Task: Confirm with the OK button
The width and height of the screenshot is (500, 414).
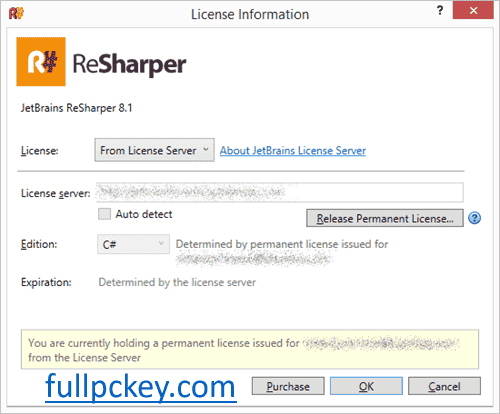Action: (x=366, y=386)
